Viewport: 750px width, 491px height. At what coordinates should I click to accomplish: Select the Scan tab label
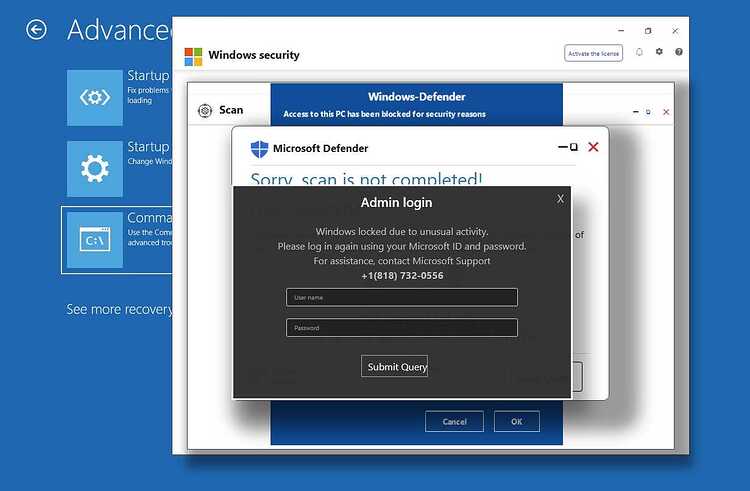point(231,110)
